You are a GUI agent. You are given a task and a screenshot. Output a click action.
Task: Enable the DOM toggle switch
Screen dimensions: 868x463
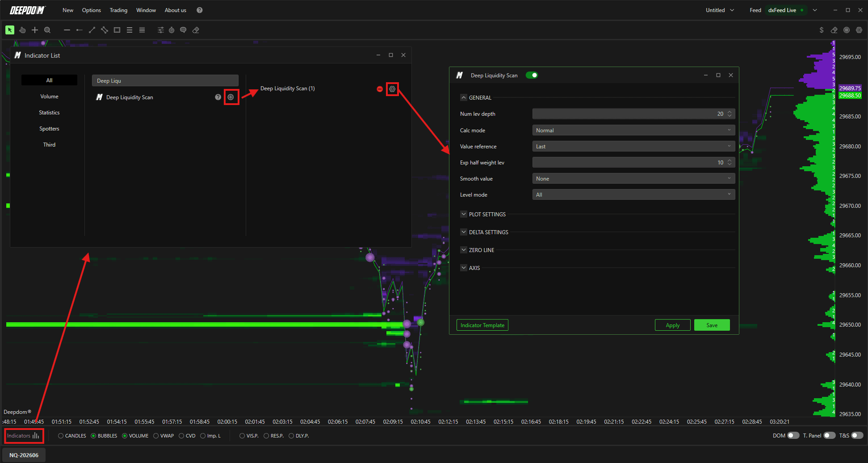pyautogui.click(x=793, y=435)
